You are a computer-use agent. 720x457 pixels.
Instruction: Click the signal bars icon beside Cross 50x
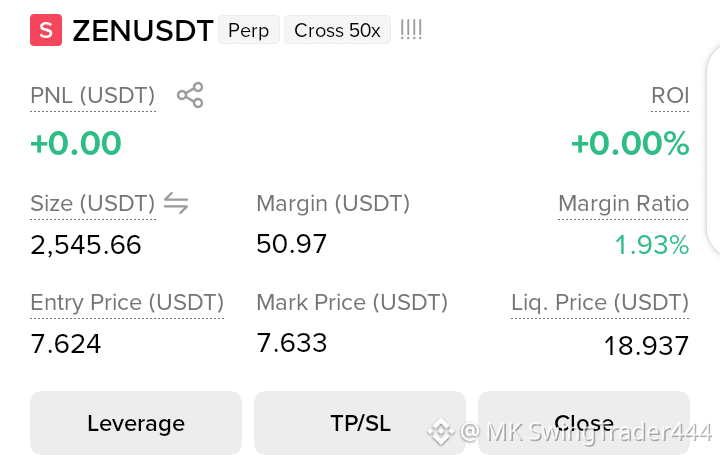[411, 30]
